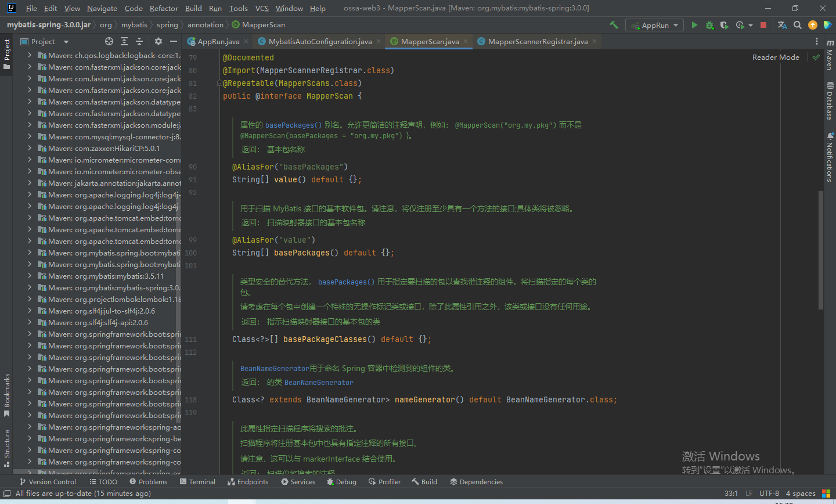Collapse All icon in Project panel
Screen dimensions: 836x504
point(139,41)
